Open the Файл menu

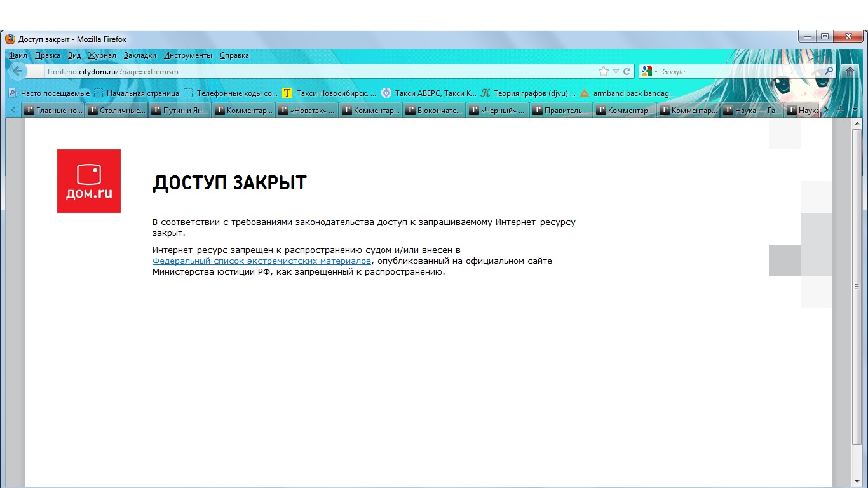click(18, 55)
